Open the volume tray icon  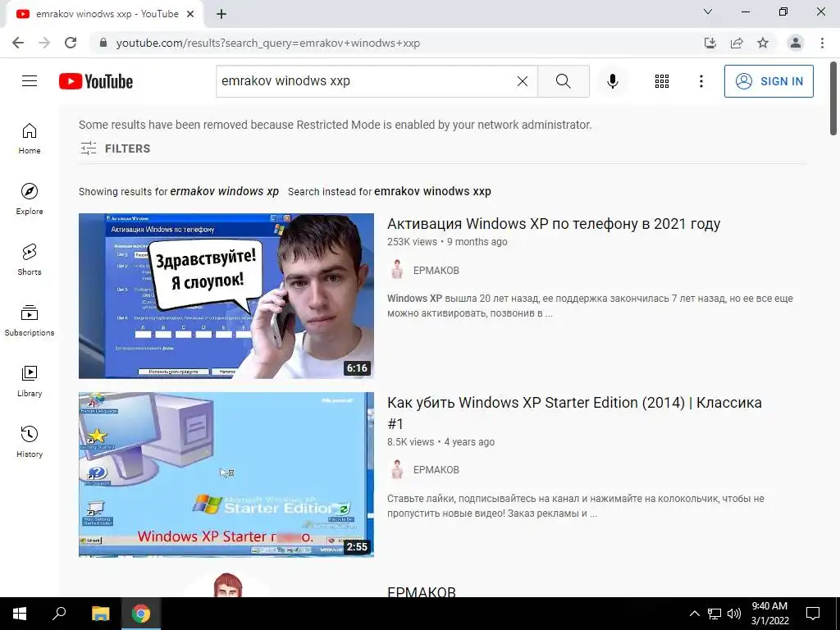734,614
